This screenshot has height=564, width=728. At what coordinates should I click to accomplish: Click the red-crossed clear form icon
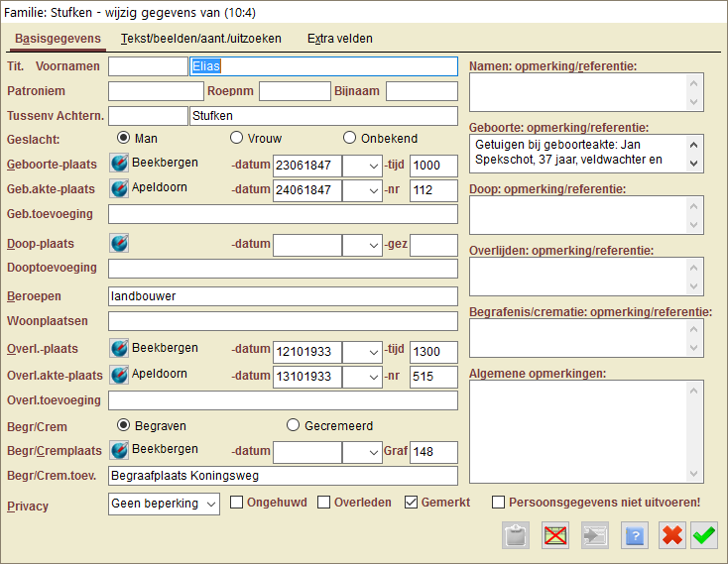[555, 535]
